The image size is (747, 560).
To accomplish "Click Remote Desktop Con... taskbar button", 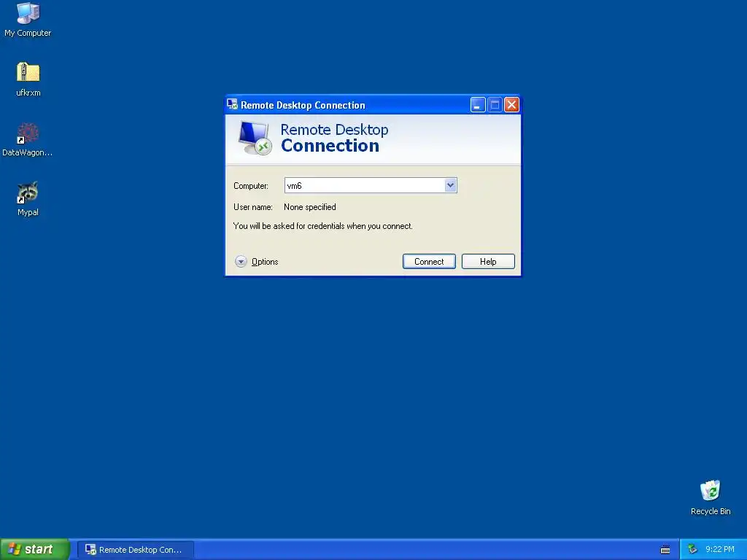I will click(136, 550).
